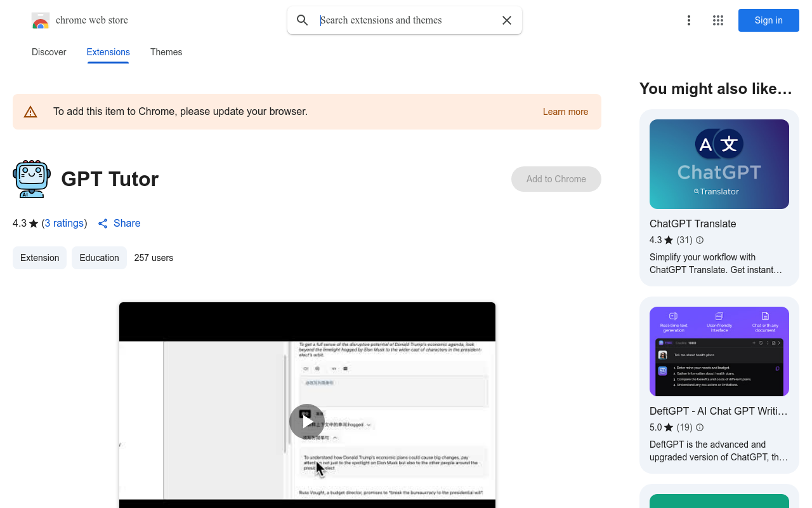Click the search magnifier icon
Viewport: 812px width, 508px height.
click(303, 20)
